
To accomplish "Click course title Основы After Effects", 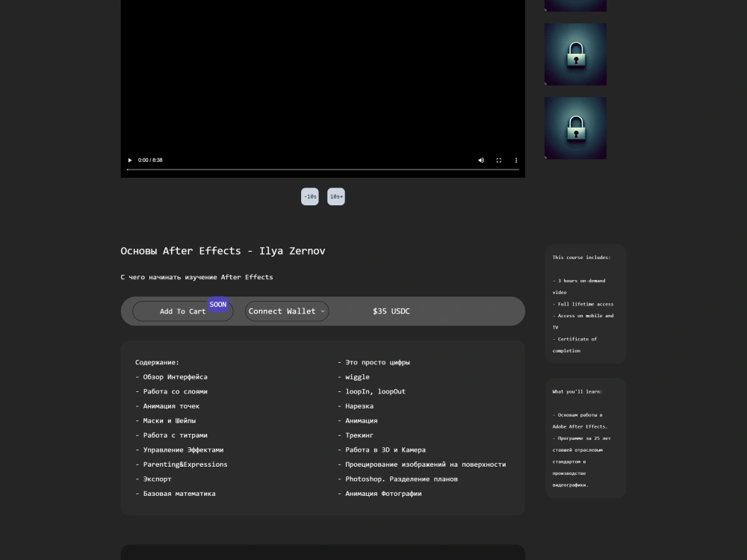I will (x=223, y=251).
